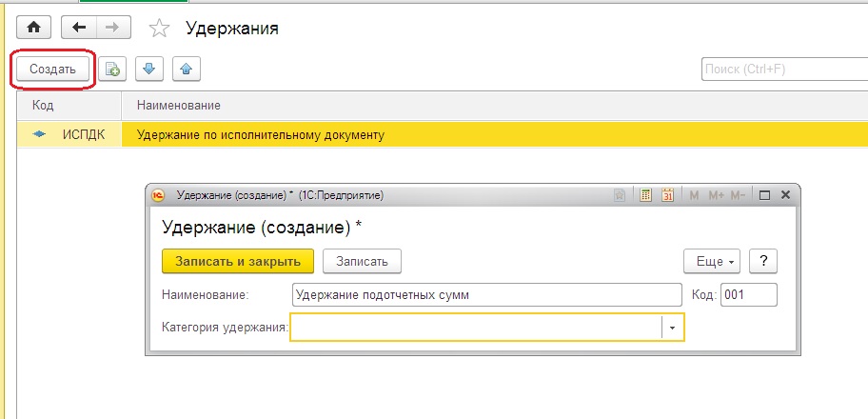This screenshot has width=868, height=419.
Task: Navigate forward with the right arrow
Action: (x=113, y=28)
